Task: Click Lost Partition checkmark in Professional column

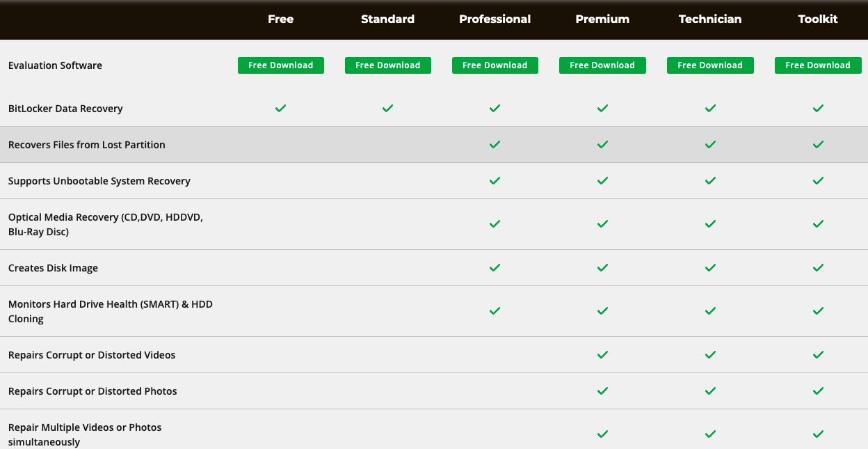Action: point(495,145)
